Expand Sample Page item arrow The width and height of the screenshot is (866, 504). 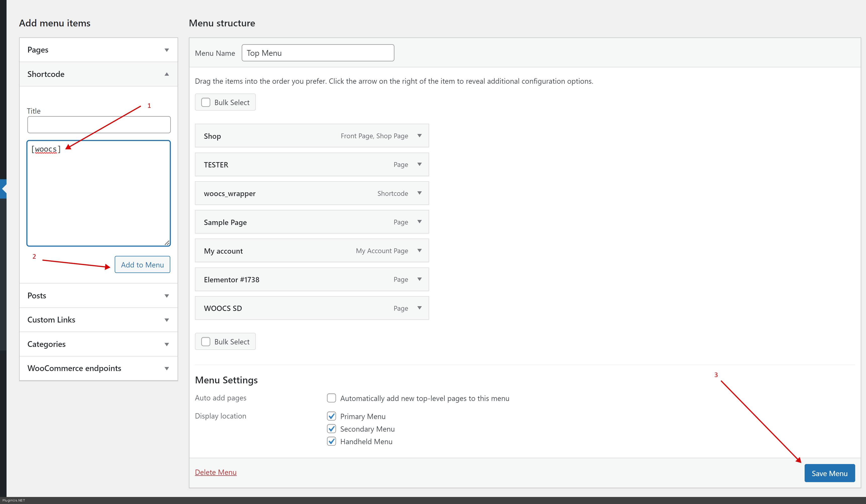(419, 222)
